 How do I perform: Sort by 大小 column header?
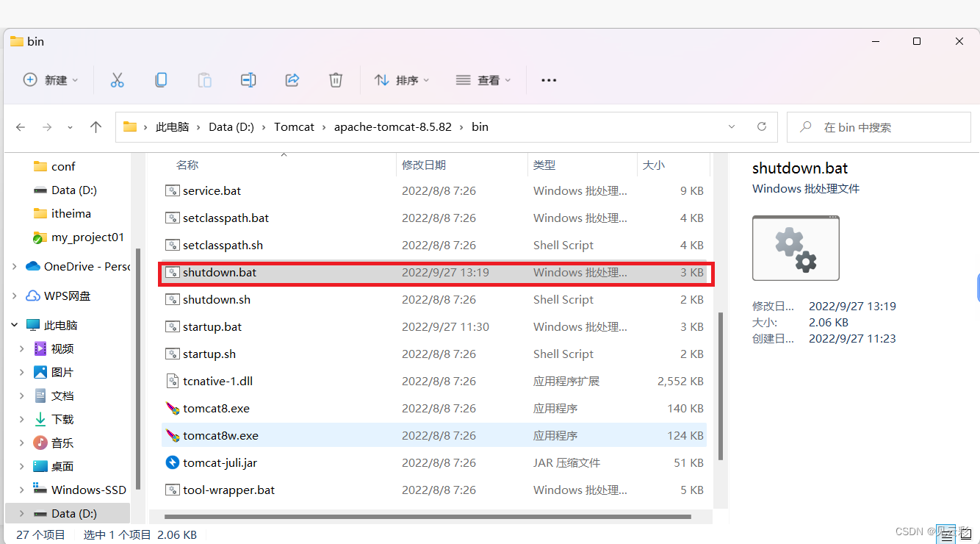tap(654, 165)
